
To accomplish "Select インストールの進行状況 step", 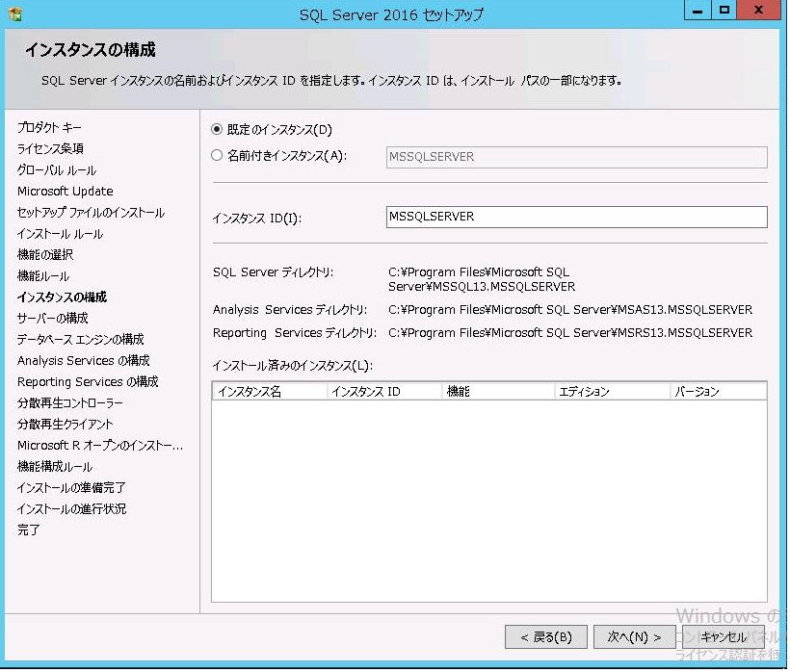I will pos(71,509).
